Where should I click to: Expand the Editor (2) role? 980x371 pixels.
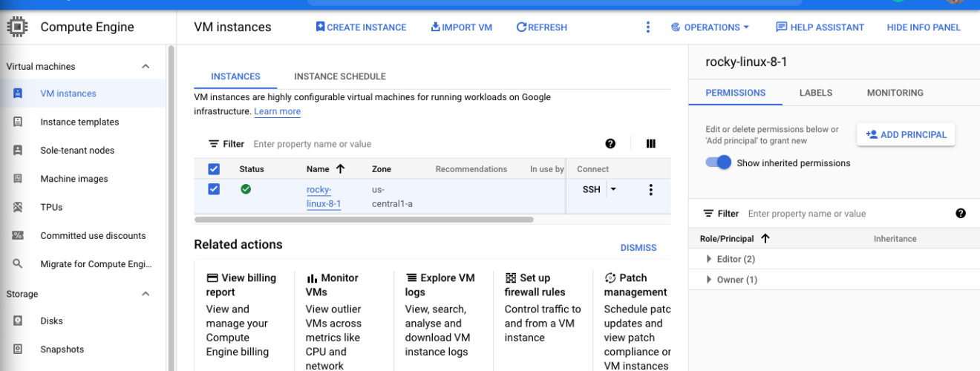pos(709,259)
